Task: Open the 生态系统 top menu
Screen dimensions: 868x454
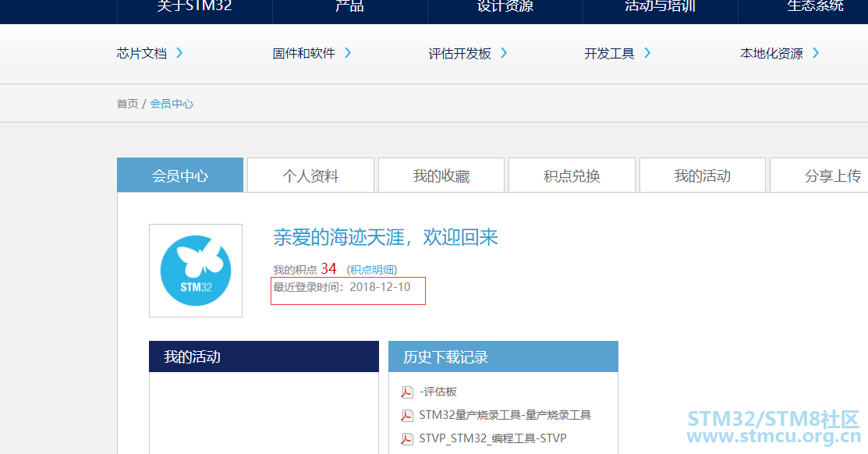Action: 815,7
